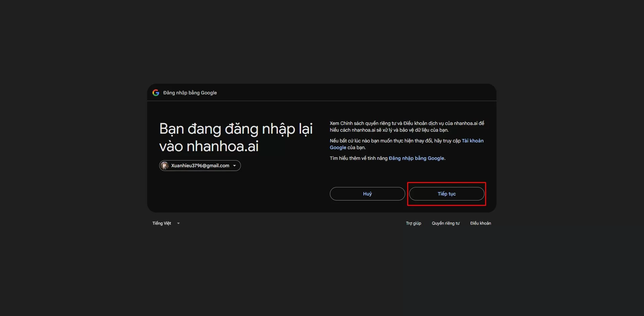Click the Tiếp tục button
The height and width of the screenshot is (316, 644).
click(447, 194)
